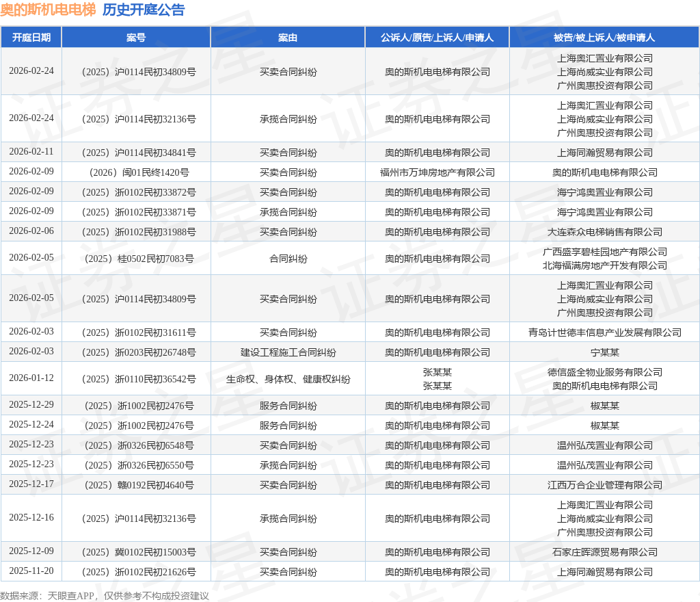Viewport: 700px width, 602px height.
Task: Click the 生命权、身体权、健康权纠纷 cause cell
Action: coord(288,379)
